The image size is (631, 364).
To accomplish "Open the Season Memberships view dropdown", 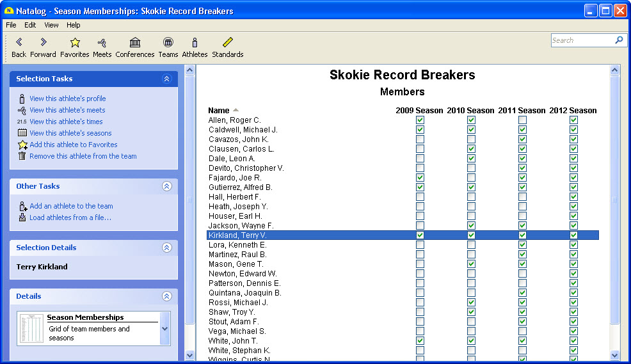I will (x=164, y=328).
